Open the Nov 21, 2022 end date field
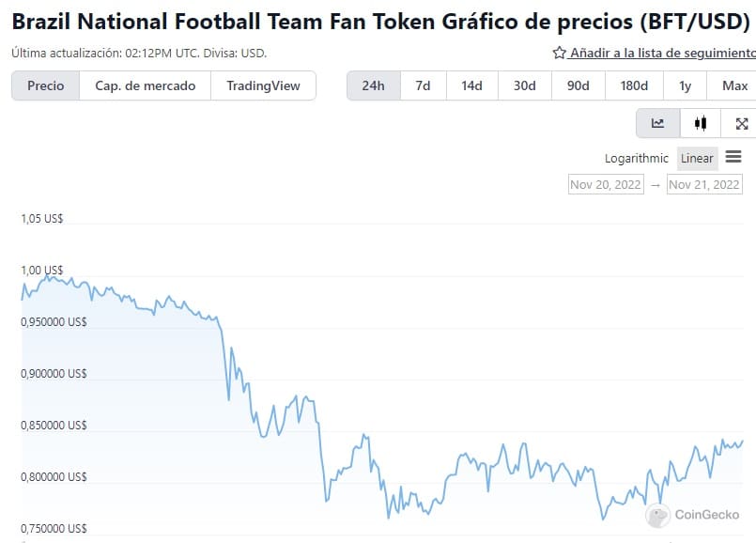756x543 pixels. click(704, 184)
